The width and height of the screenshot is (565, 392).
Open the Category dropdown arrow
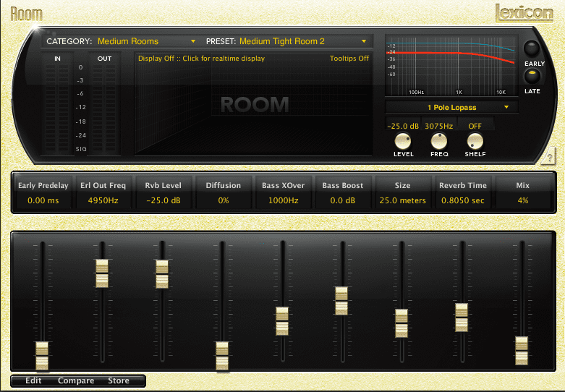(193, 41)
